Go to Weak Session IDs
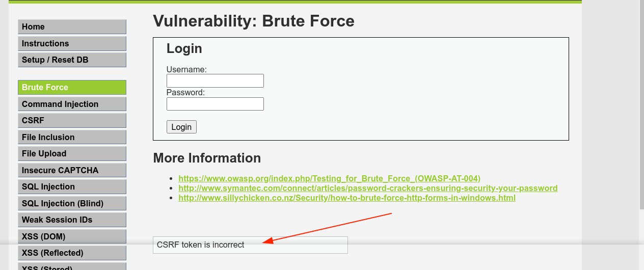 (x=71, y=220)
